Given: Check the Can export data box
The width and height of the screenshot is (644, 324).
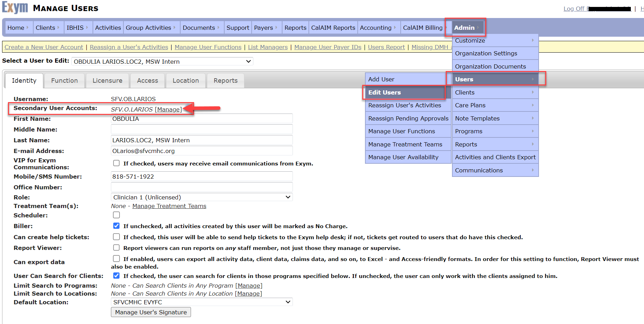Looking at the screenshot, I should click(x=116, y=259).
